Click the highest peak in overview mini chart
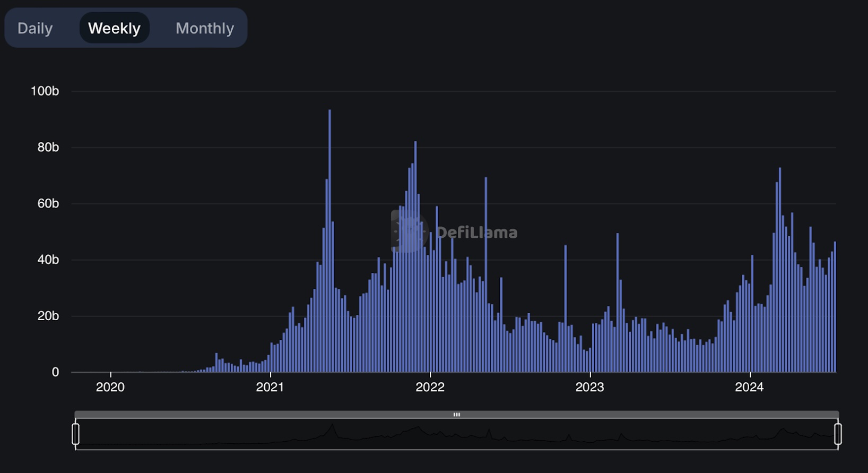This screenshot has width=868, height=473. click(x=332, y=426)
